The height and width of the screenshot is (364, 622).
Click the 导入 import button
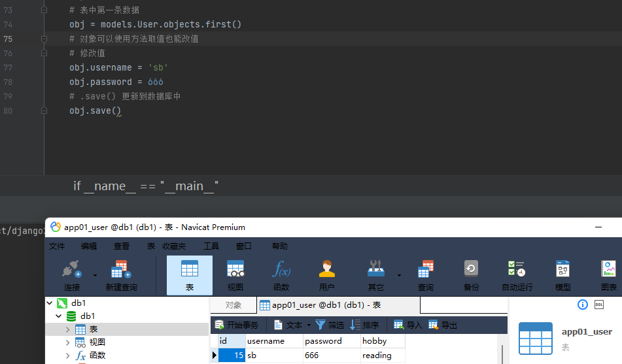(x=407, y=325)
